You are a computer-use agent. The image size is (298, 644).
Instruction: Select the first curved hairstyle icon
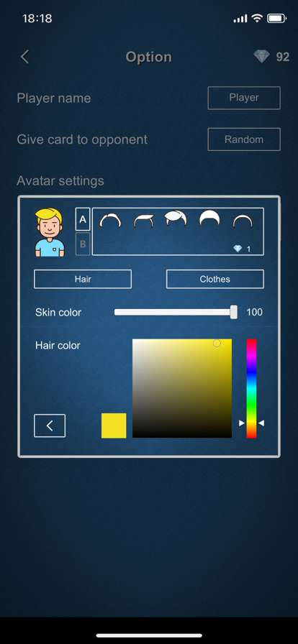coord(111,222)
